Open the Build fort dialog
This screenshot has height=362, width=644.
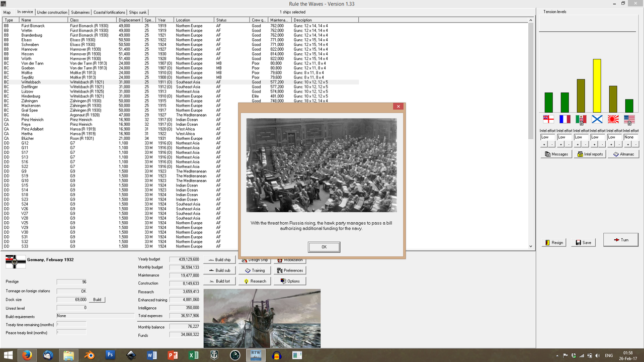click(x=219, y=281)
